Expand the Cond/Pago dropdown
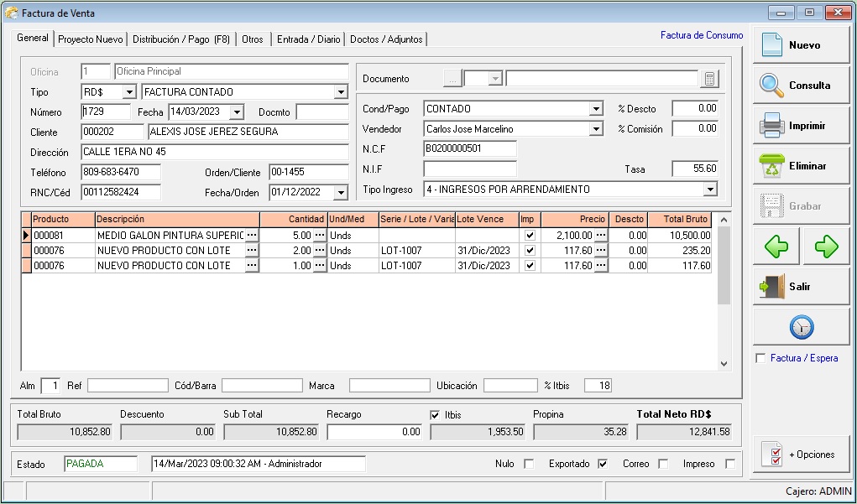The image size is (857, 504). [596, 109]
